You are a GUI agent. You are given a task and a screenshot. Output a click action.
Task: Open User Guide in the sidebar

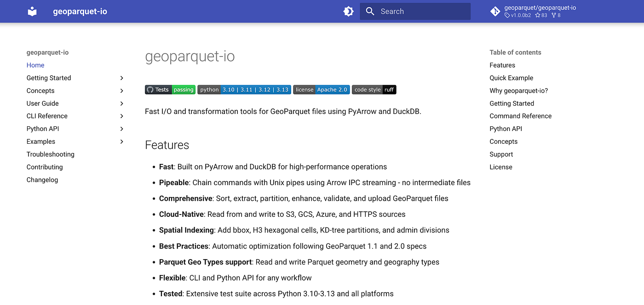(x=43, y=103)
